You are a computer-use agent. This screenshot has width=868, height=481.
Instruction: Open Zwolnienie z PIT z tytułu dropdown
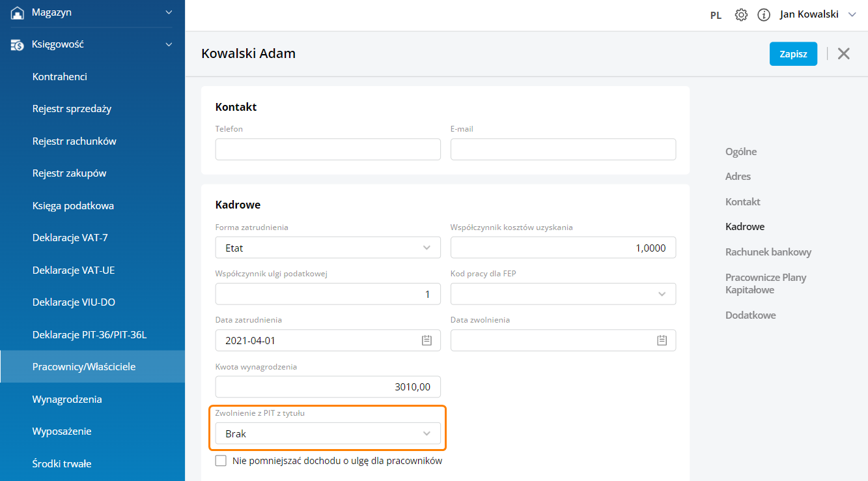[x=328, y=433]
